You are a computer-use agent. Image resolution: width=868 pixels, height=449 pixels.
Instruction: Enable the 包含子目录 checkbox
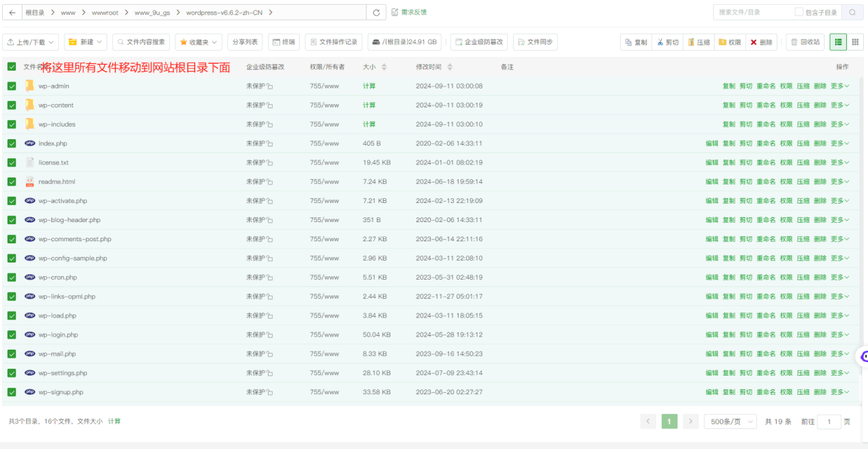tap(799, 12)
